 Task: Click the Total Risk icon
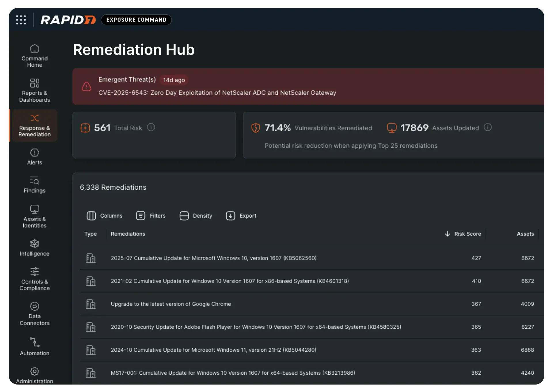tap(85, 128)
